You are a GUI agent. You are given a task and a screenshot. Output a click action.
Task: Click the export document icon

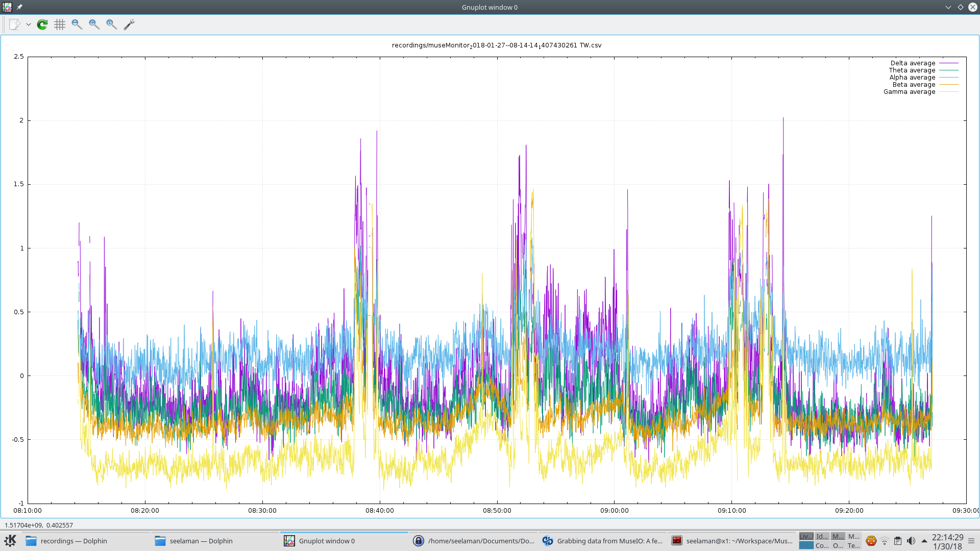coord(15,24)
